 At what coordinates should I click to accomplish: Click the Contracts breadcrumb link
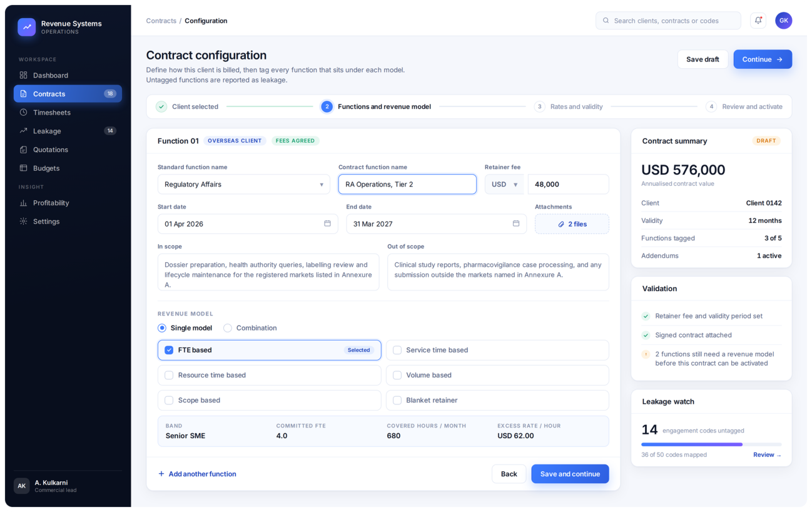point(161,21)
